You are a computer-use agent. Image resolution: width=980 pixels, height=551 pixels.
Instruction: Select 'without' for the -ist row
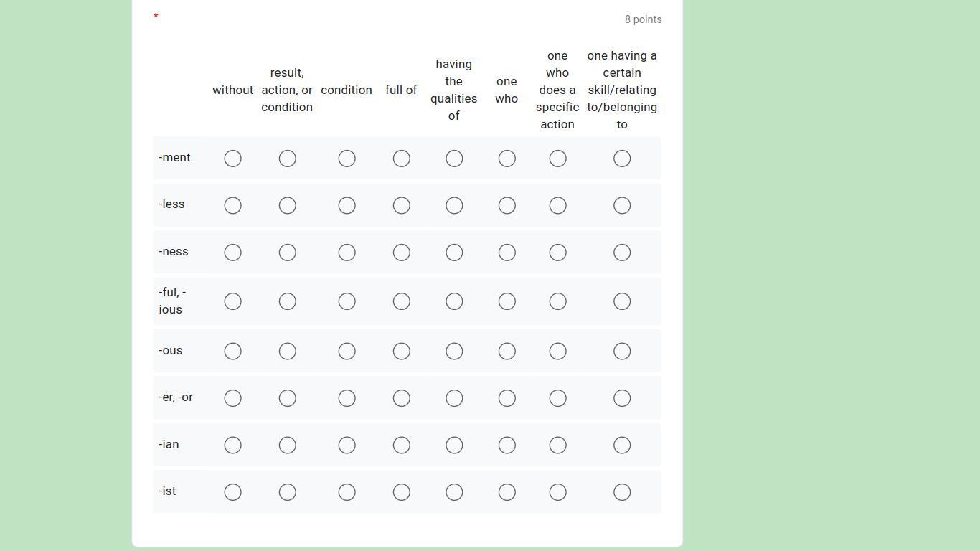coord(232,492)
